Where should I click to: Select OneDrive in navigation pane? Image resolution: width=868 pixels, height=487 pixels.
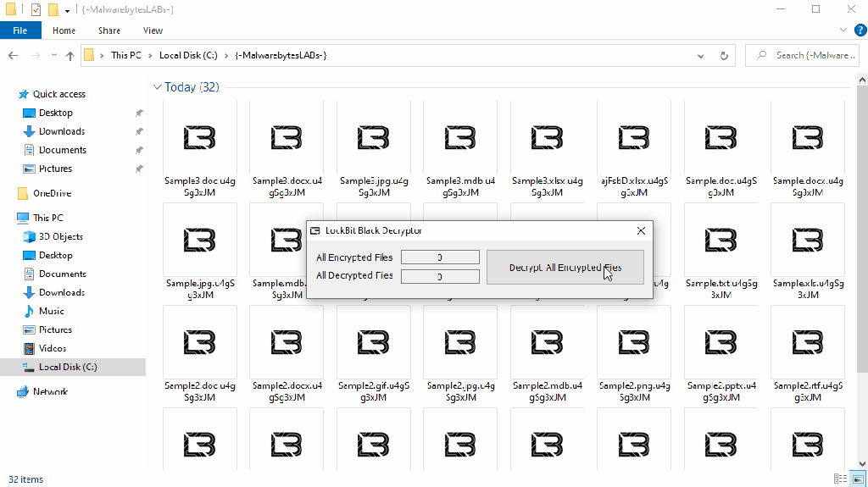(x=52, y=193)
